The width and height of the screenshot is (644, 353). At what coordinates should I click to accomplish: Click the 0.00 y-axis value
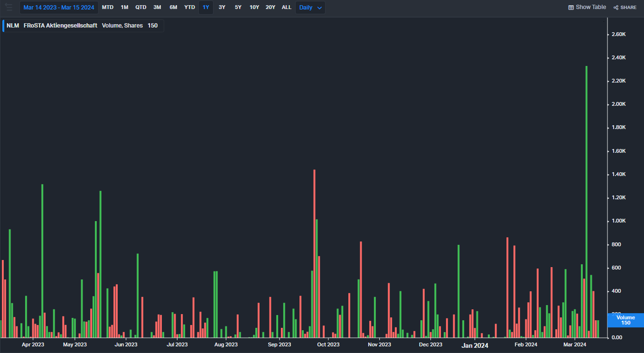pos(616,338)
